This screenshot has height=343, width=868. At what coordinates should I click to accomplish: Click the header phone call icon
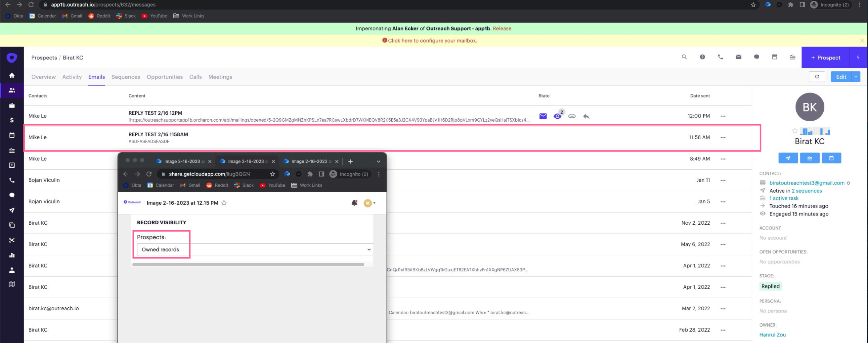(x=720, y=57)
